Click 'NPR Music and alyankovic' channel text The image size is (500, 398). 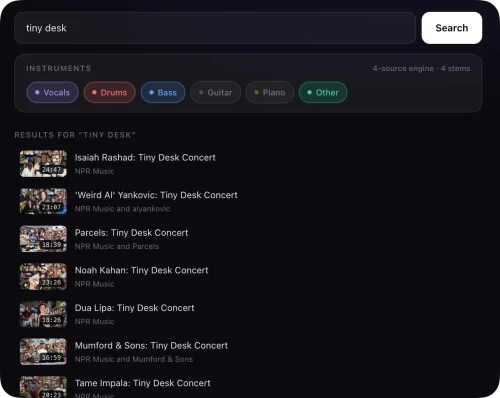click(x=122, y=209)
